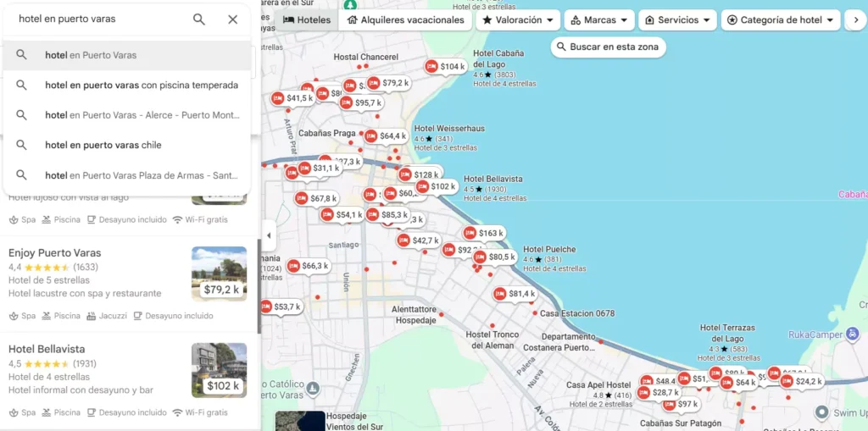Image resolution: width=868 pixels, height=431 pixels.
Task: Open Enjoy Puerto Varas photo thumbnail
Action: [x=220, y=274]
